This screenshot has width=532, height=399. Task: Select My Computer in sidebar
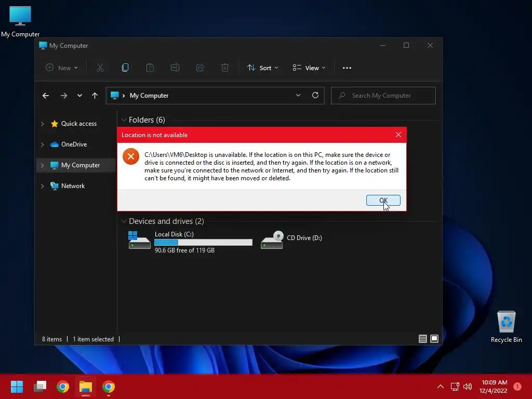(81, 165)
